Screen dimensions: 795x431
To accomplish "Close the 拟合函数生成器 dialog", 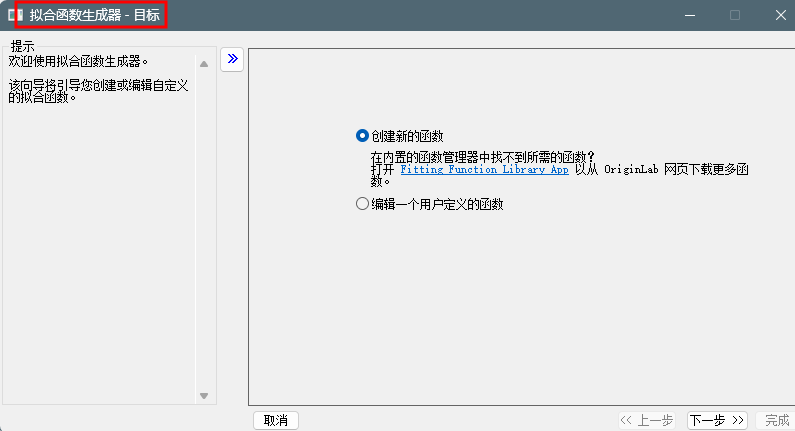I will click(780, 15).
